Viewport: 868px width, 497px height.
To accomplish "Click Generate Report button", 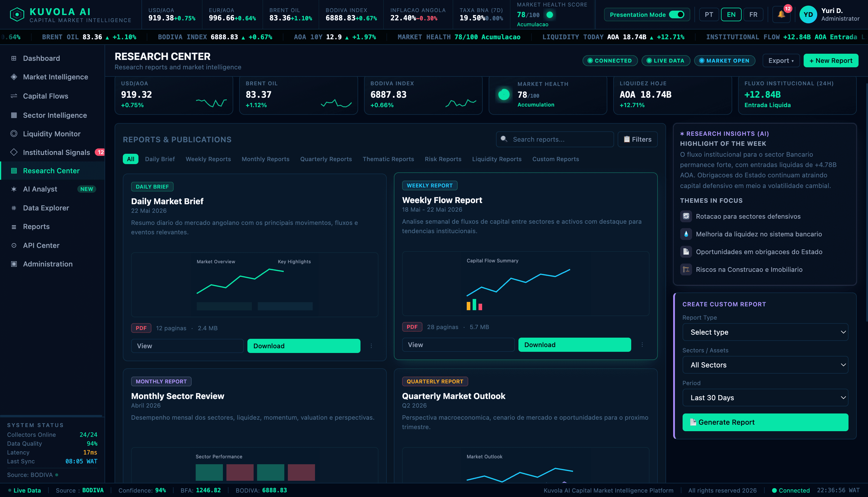I will click(765, 422).
